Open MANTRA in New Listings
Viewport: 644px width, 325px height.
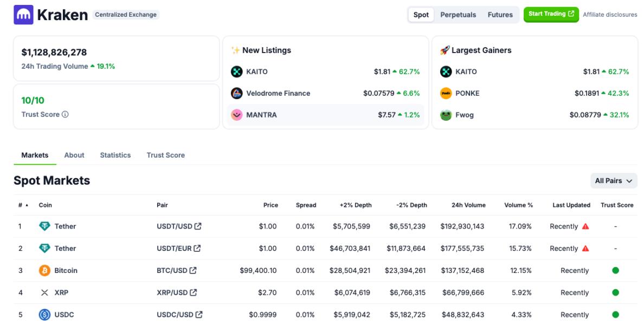coord(261,115)
